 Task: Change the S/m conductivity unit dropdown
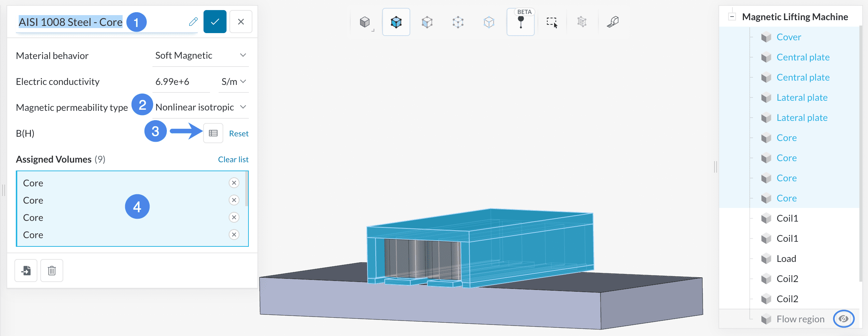click(x=233, y=82)
